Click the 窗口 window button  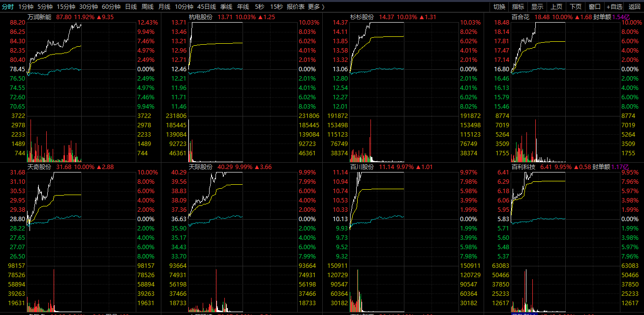595,7
